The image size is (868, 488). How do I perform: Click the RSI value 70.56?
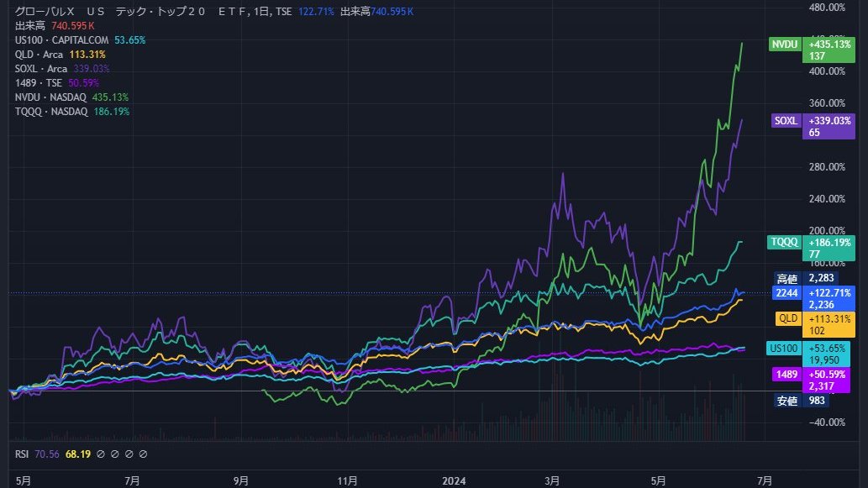coord(46,454)
